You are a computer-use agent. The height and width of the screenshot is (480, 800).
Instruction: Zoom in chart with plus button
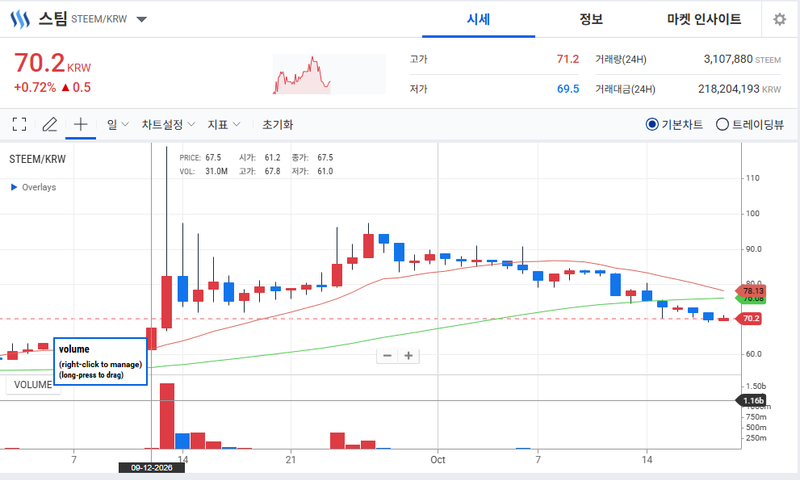409,356
